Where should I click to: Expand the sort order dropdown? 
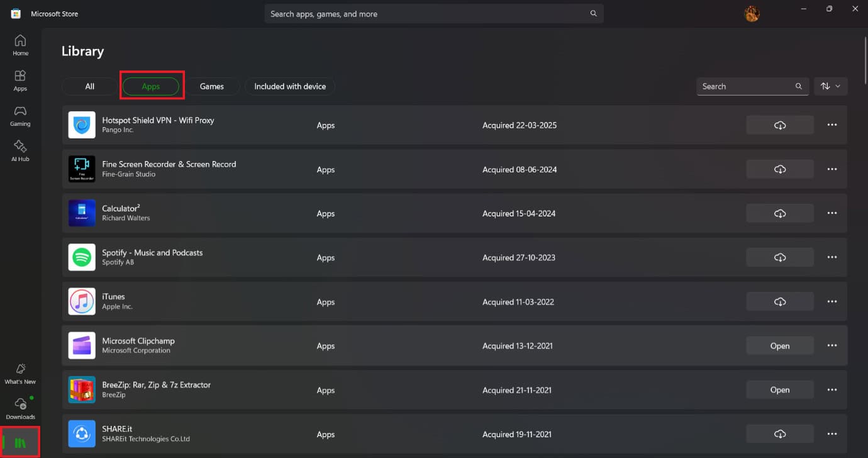[830, 86]
